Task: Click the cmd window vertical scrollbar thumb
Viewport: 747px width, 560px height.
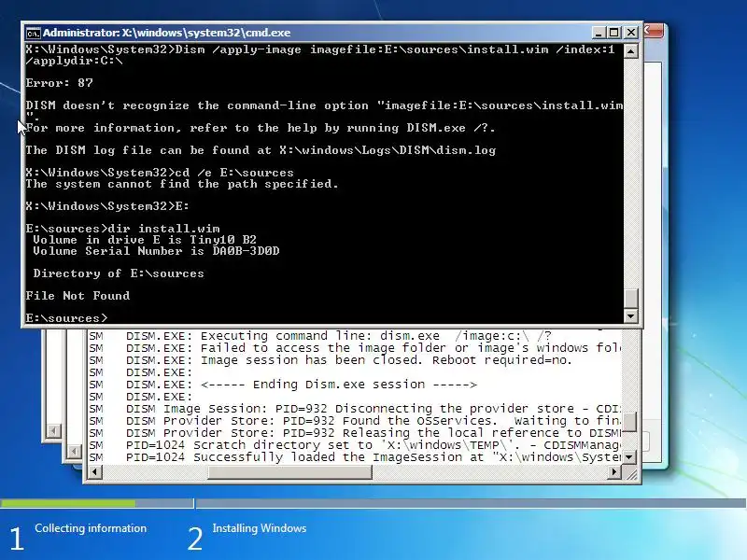Action: (x=631, y=299)
